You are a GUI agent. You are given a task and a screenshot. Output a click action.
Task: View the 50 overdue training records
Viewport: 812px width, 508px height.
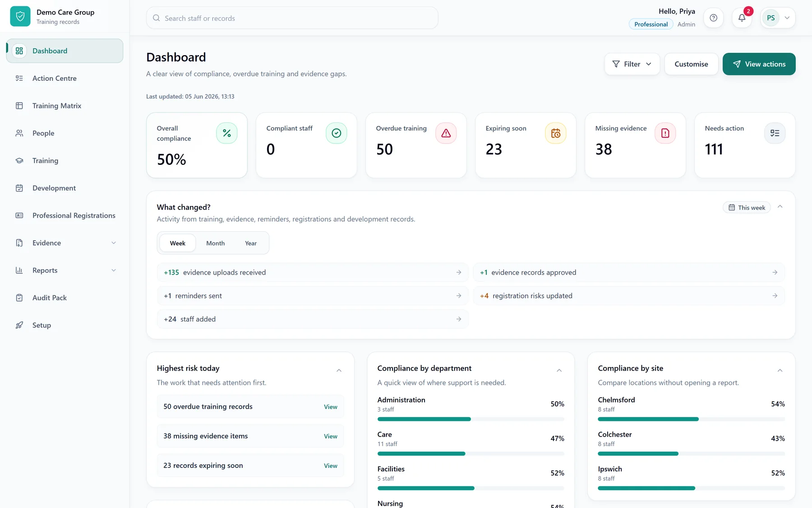coord(330,407)
